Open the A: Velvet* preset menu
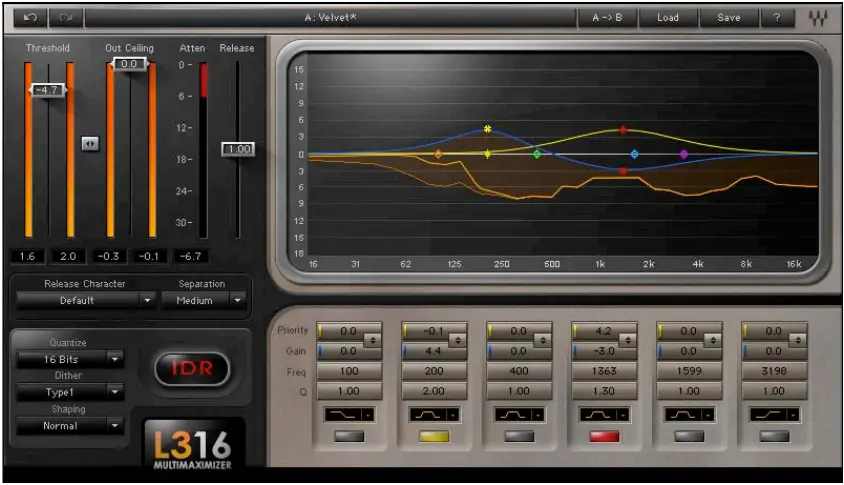844x485 pixels. [330, 18]
